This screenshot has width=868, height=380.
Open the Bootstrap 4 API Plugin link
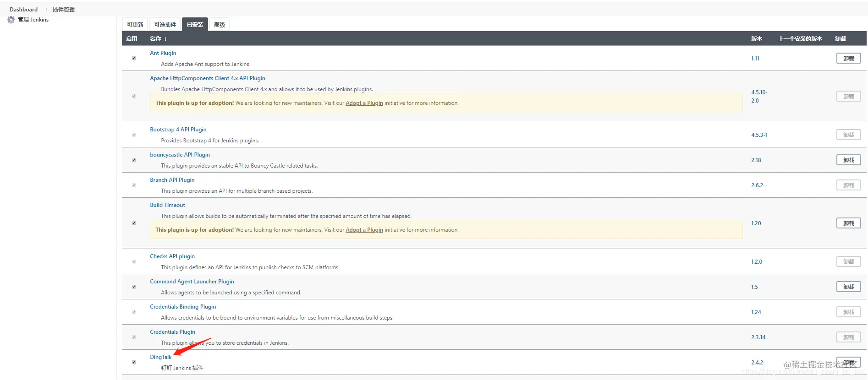pos(178,130)
